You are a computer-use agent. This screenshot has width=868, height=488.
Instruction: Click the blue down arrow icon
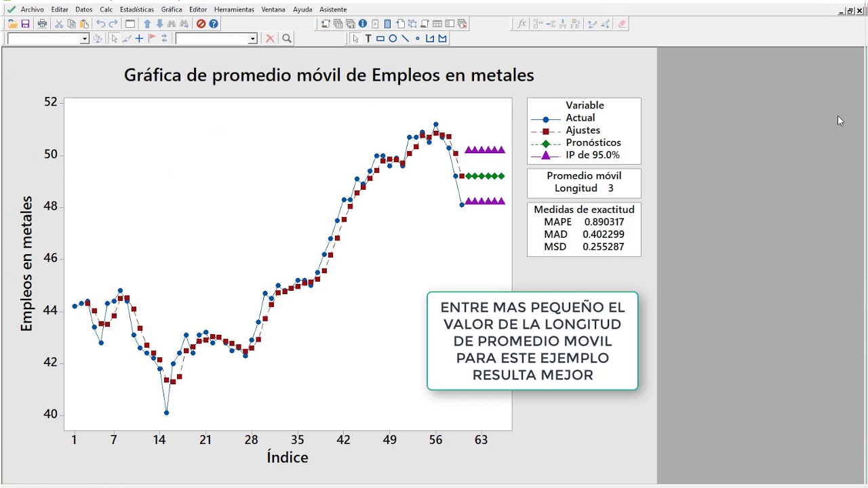coord(159,24)
